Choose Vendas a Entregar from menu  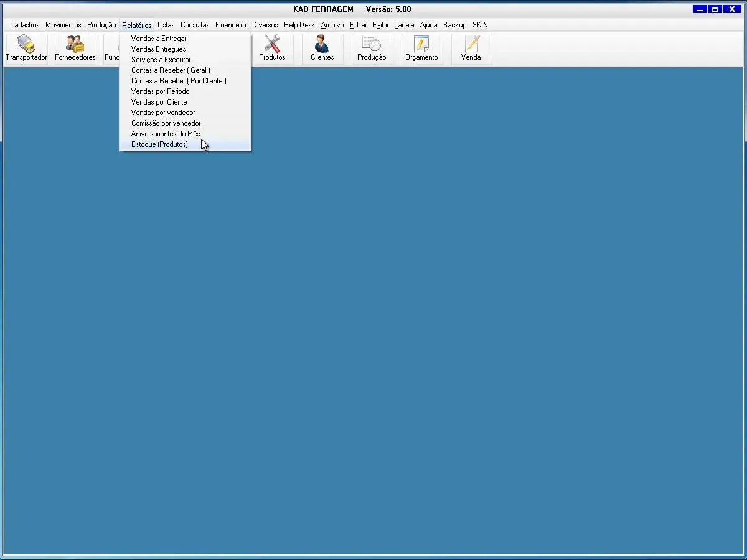pos(159,39)
